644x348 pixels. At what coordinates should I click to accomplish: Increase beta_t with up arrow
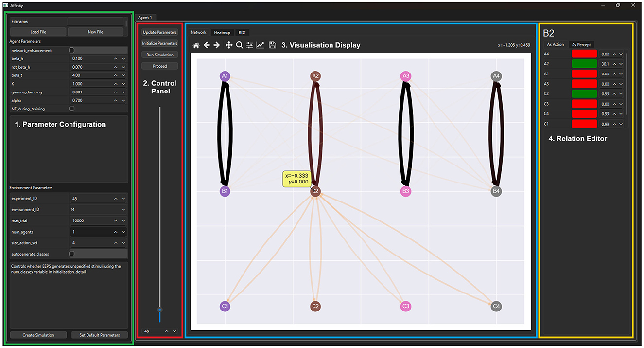click(116, 75)
